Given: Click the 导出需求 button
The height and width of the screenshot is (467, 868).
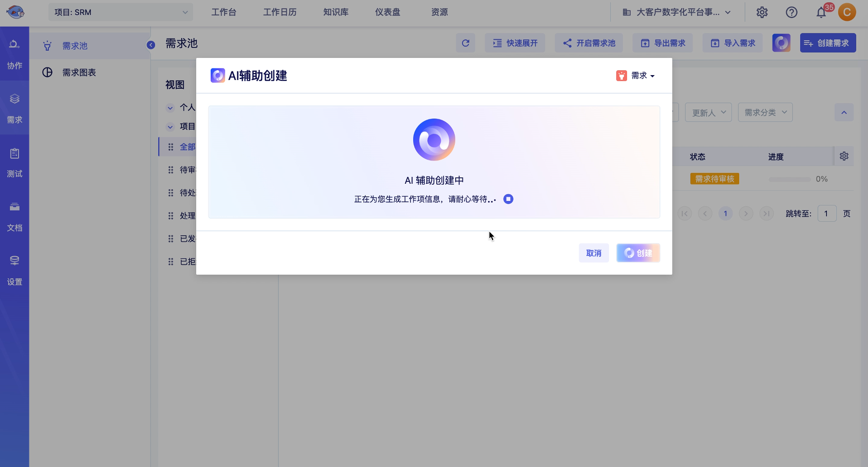Looking at the screenshot, I should click(662, 43).
